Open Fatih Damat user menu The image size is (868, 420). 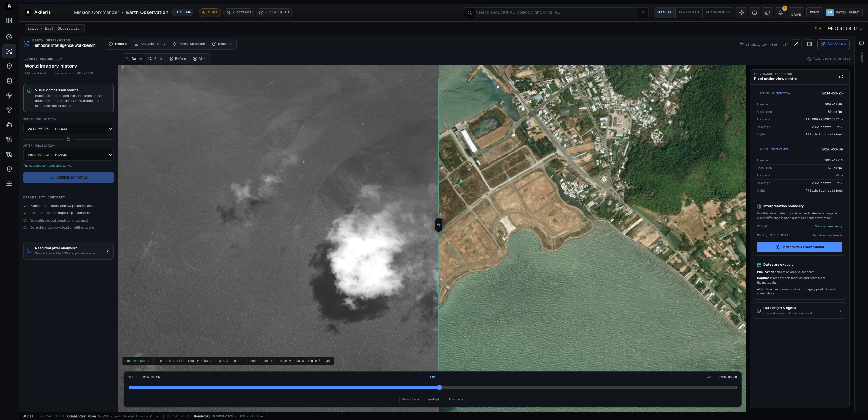coord(843,12)
